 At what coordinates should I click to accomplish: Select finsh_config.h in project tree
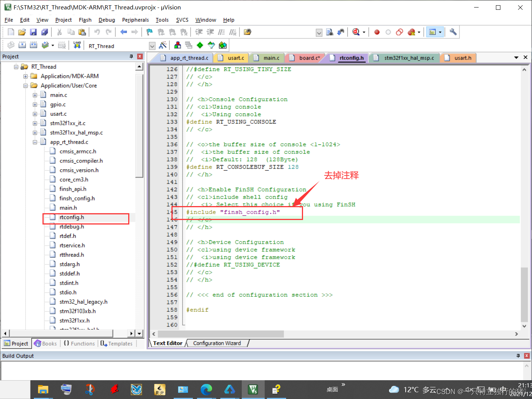[x=77, y=199]
